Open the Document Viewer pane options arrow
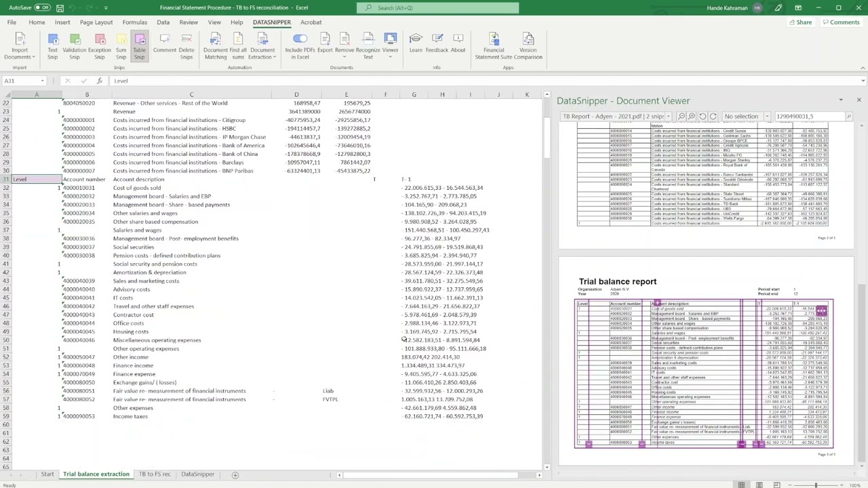Screen dimensions: 868x488 click(841, 100)
